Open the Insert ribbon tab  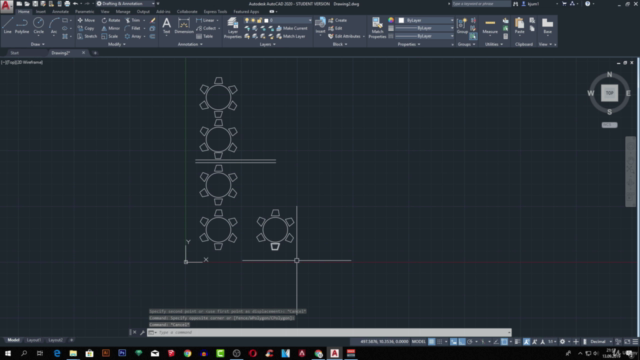tap(41, 11)
